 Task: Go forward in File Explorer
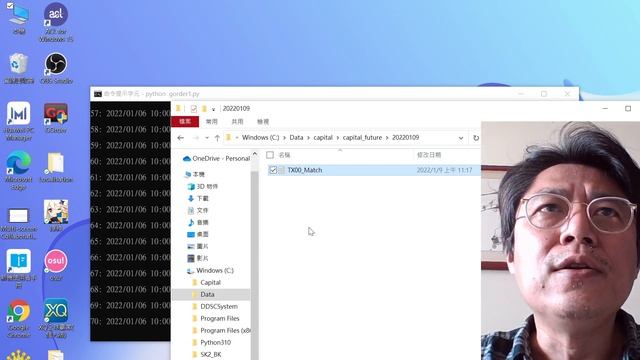[196, 138]
